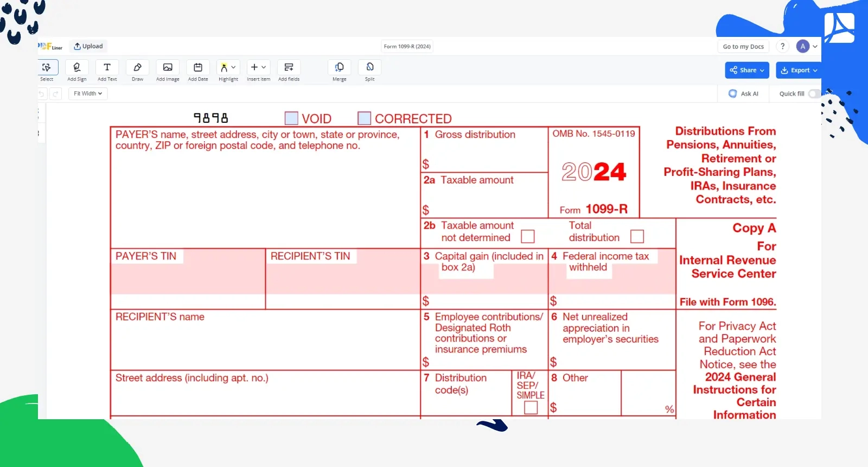The width and height of the screenshot is (868, 467).
Task: Turn on the Quick fill toggle
Action: pos(814,93)
